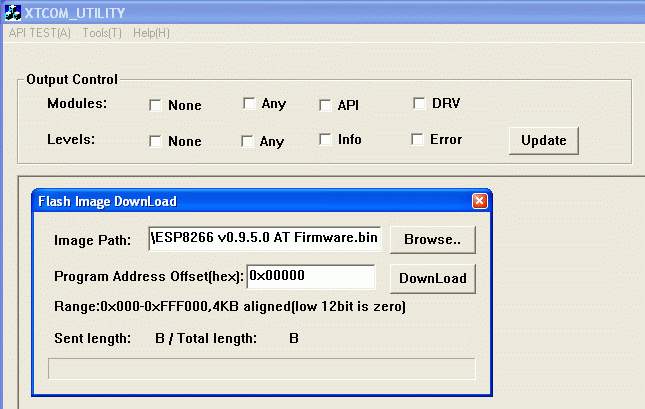Click the Output Control group label
The height and width of the screenshot is (409, 645).
[x=72, y=79]
